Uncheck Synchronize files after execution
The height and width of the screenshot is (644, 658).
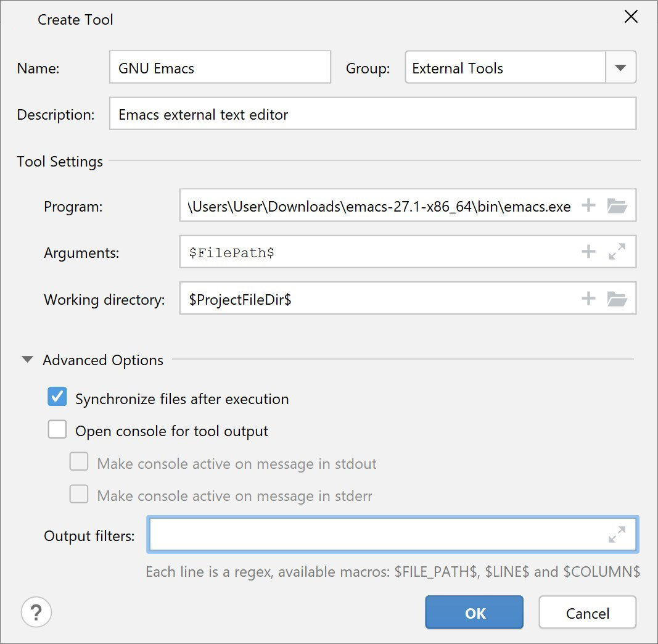[57, 397]
